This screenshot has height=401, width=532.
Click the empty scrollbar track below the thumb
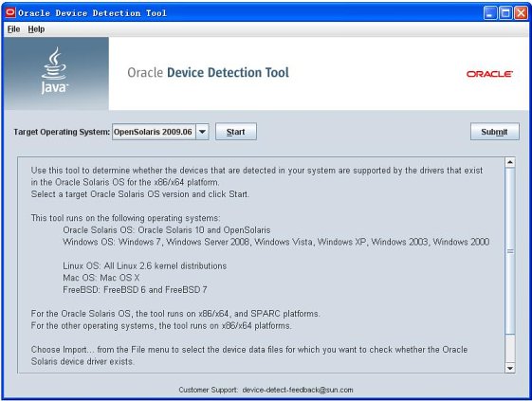pos(510,349)
